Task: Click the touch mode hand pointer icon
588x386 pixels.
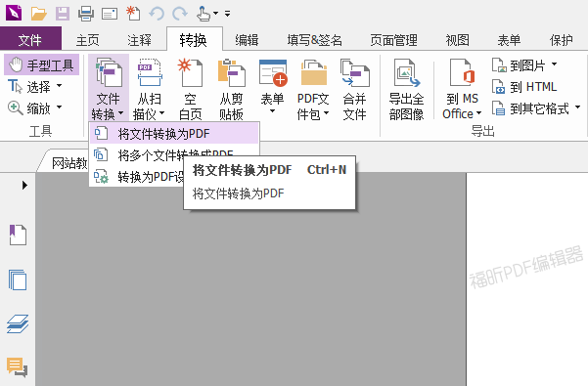Action: coord(204,14)
